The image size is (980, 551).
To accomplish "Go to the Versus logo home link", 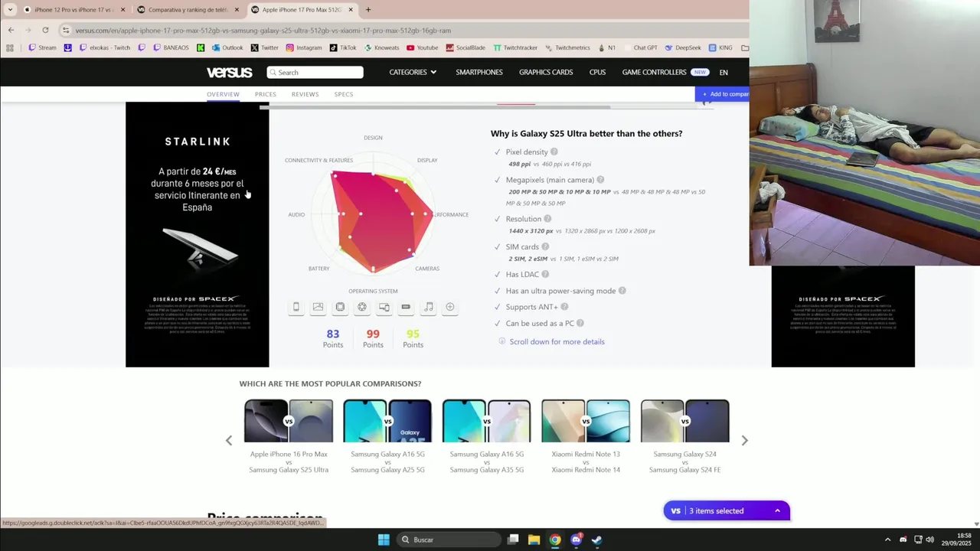I will pyautogui.click(x=229, y=72).
